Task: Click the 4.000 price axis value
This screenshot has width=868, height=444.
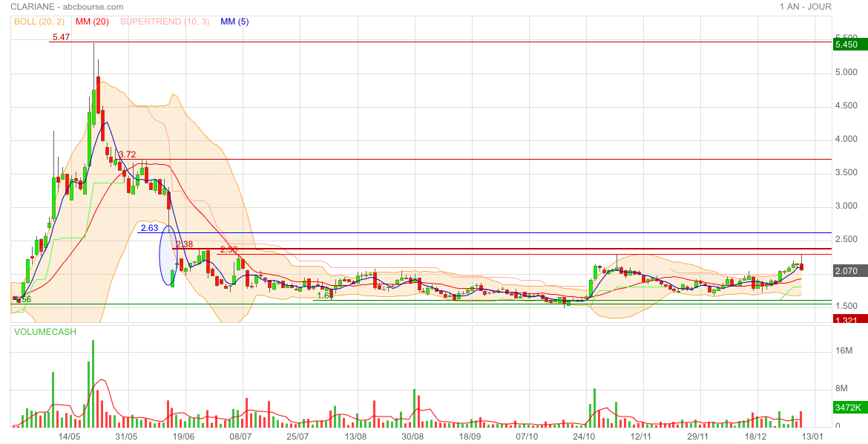Action: (x=846, y=139)
